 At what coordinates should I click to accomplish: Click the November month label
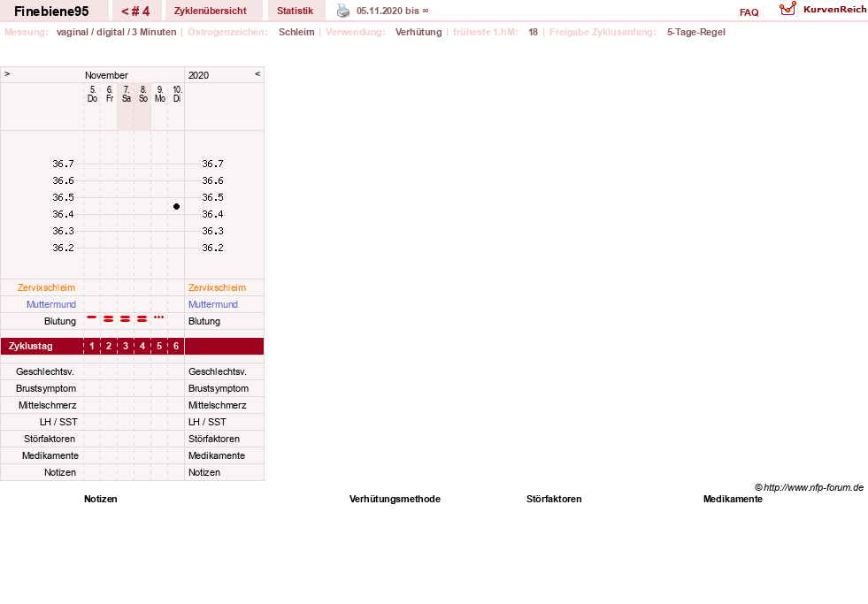point(106,75)
